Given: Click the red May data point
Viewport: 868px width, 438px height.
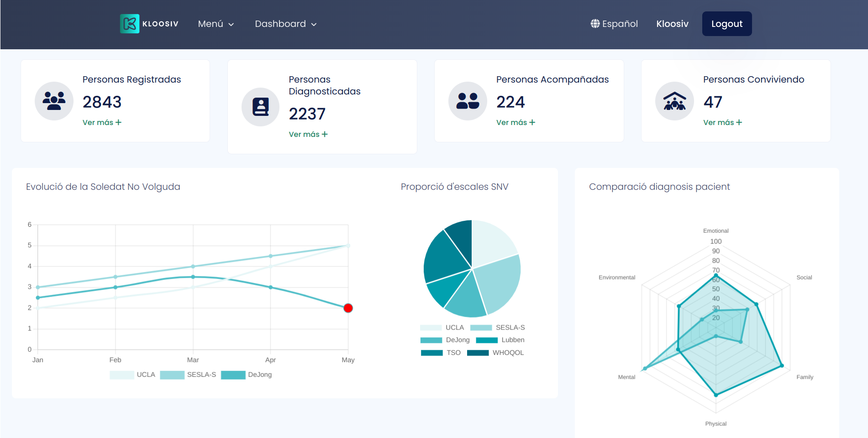Looking at the screenshot, I should coord(348,308).
